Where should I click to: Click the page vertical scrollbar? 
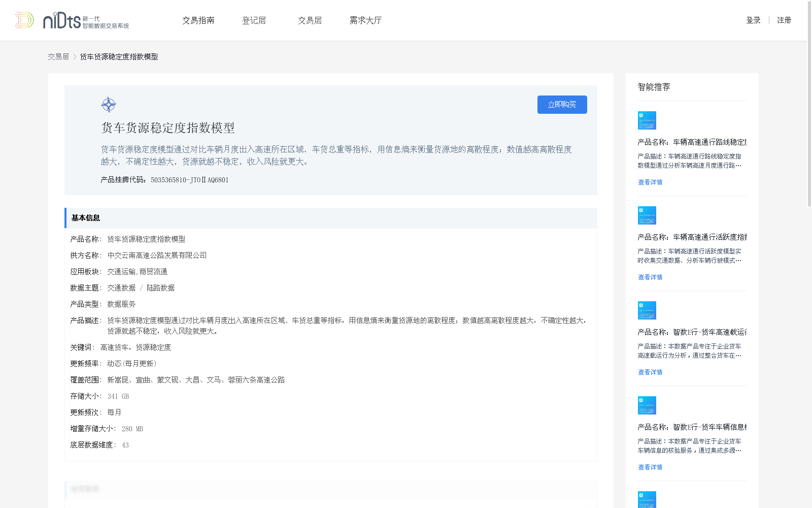point(809,104)
